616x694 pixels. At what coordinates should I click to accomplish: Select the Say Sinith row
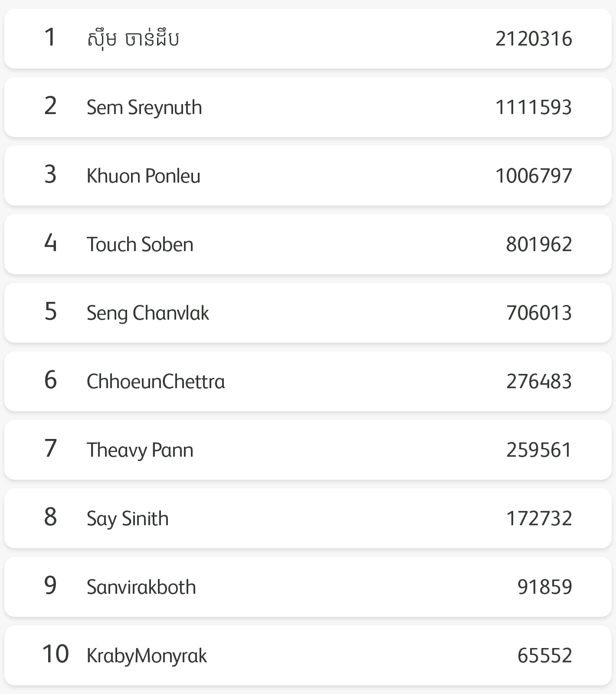click(x=308, y=518)
